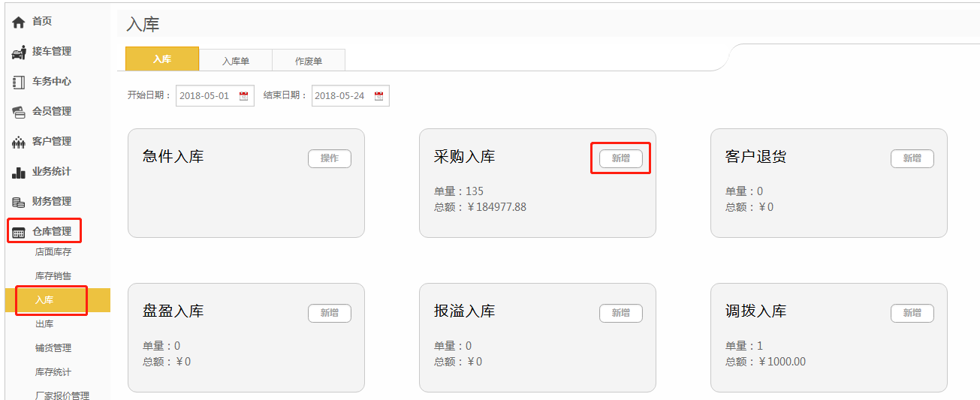The image size is (980, 400).
Task: Select 出库 in the sidebar submenu
Action: point(44,324)
